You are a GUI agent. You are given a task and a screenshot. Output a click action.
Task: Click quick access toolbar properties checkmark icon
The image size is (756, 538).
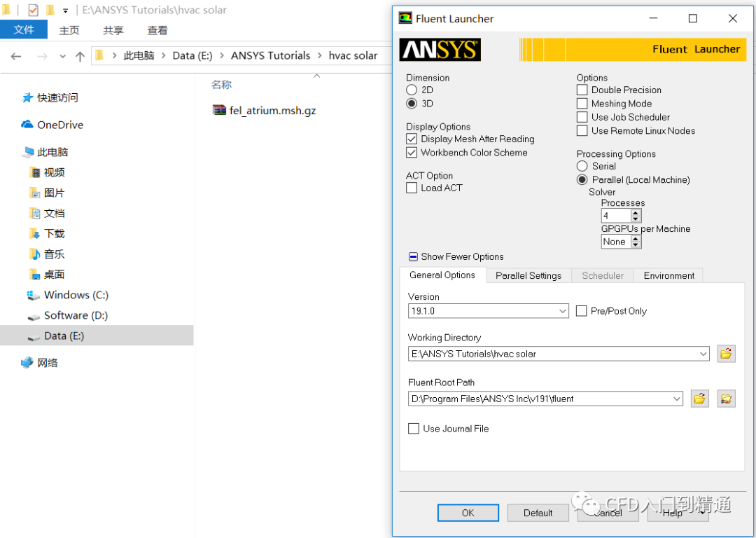34,10
